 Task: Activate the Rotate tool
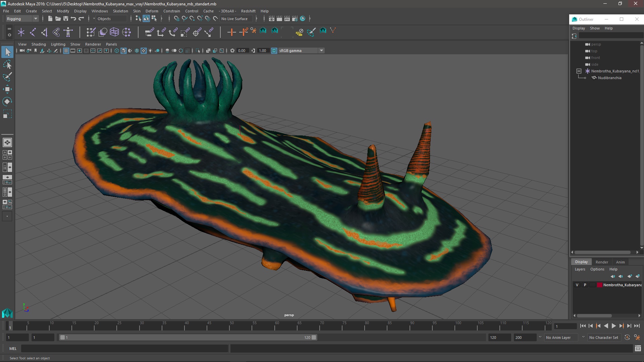click(7, 102)
